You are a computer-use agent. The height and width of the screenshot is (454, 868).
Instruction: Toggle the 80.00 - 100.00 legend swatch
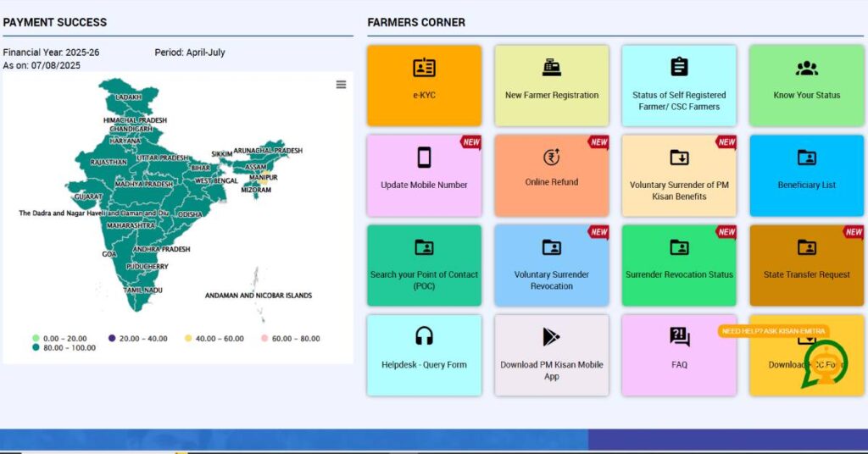tap(36, 348)
